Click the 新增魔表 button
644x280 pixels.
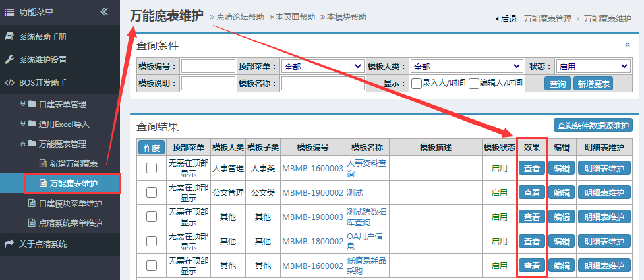point(593,84)
